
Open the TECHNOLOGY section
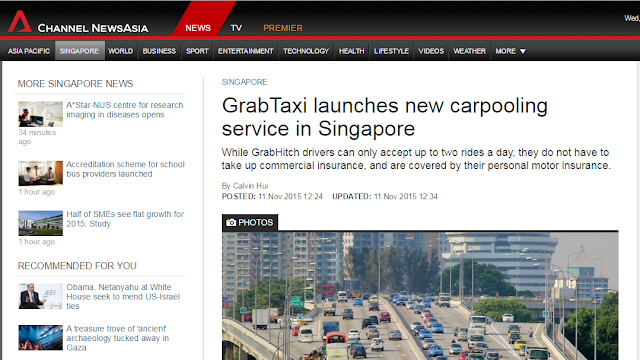point(306,51)
